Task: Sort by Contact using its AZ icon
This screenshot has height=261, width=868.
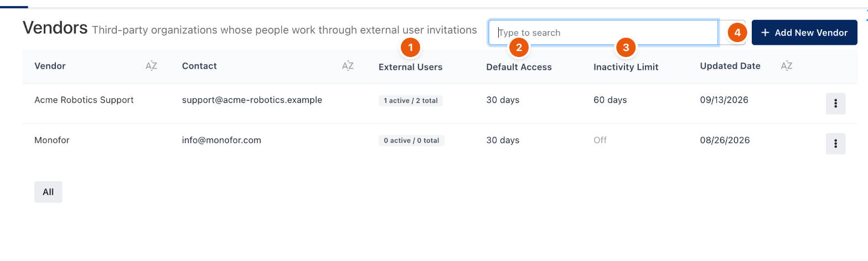Action: pos(348,66)
